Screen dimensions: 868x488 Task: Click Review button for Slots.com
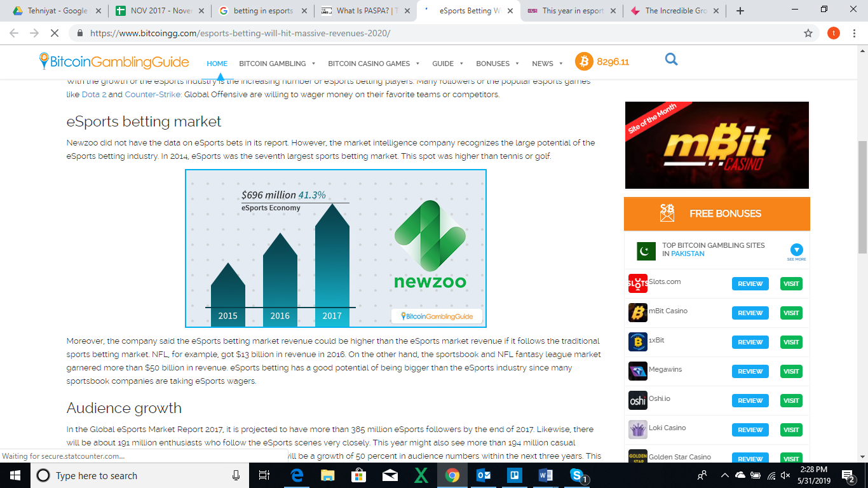tap(750, 284)
